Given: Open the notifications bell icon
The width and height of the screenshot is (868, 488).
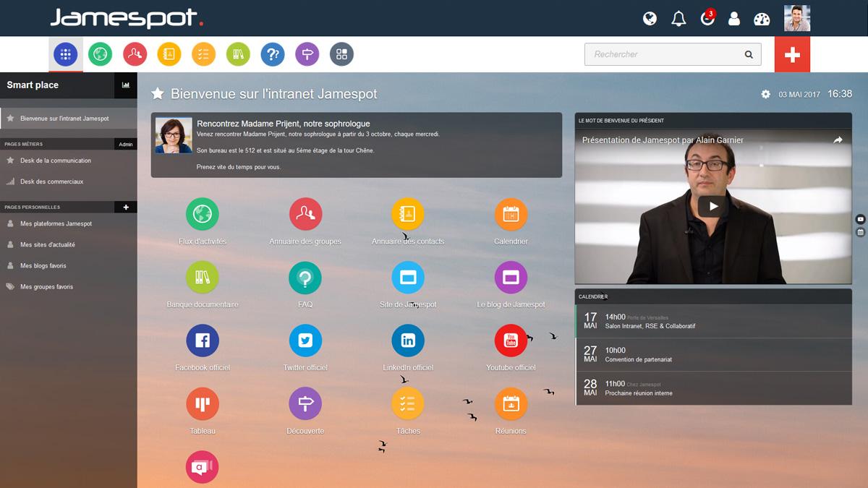Looking at the screenshot, I should tap(678, 19).
